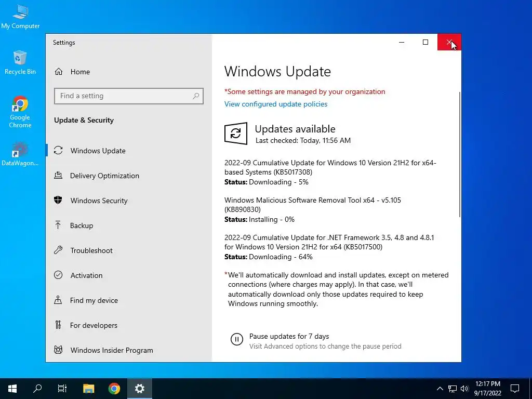532x399 pixels.
Task: Open File Explorer from the taskbar
Action: pos(88,389)
